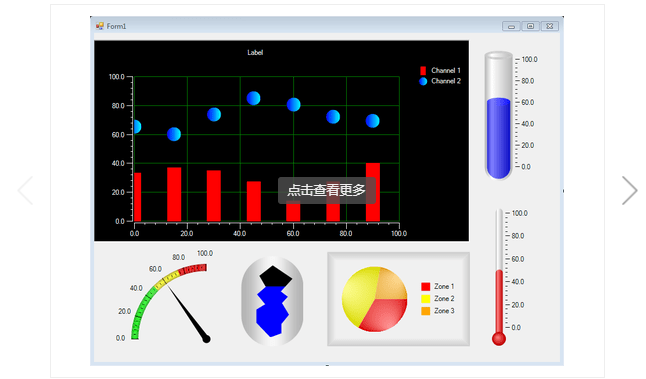Click the 点击查看更多 overlay button
The height and width of the screenshot is (379, 646).
327,190
